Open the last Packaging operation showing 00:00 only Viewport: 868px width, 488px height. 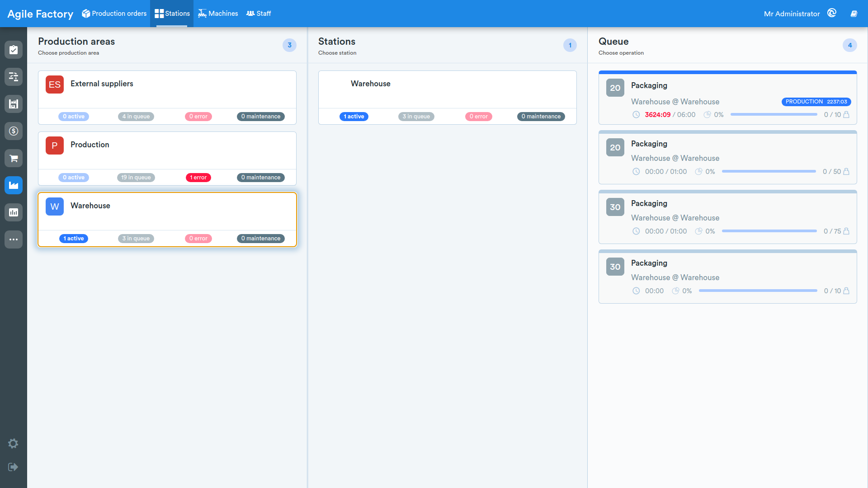click(728, 277)
